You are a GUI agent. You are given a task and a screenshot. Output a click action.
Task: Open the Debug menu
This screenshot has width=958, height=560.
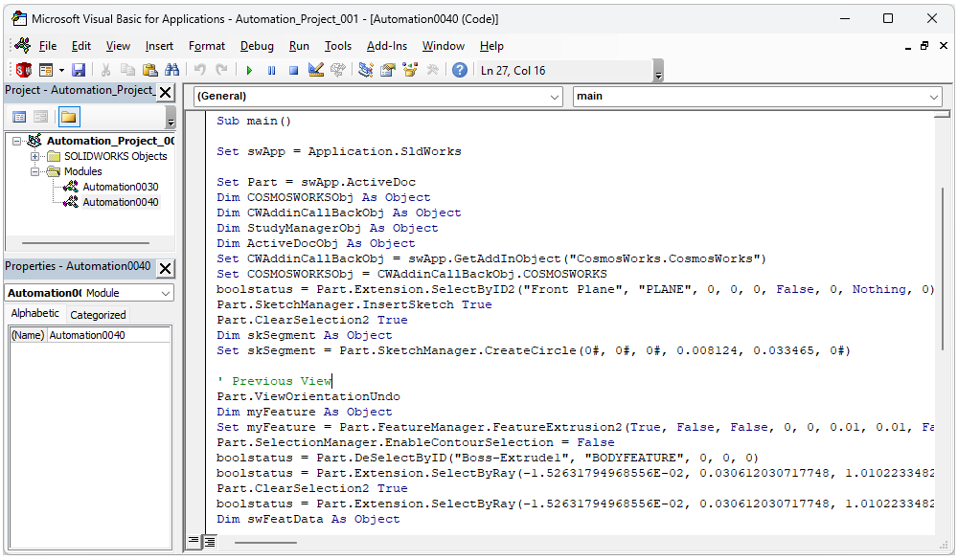click(x=257, y=46)
